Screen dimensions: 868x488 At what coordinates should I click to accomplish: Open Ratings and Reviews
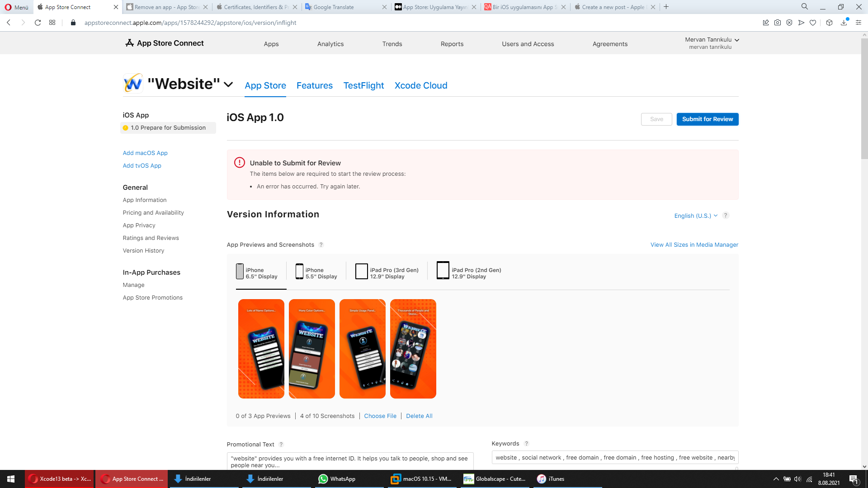(x=151, y=238)
